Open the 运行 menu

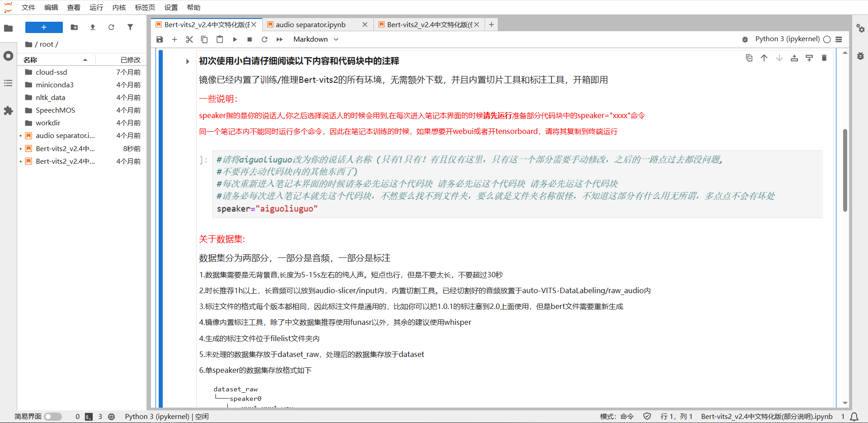pos(96,7)
